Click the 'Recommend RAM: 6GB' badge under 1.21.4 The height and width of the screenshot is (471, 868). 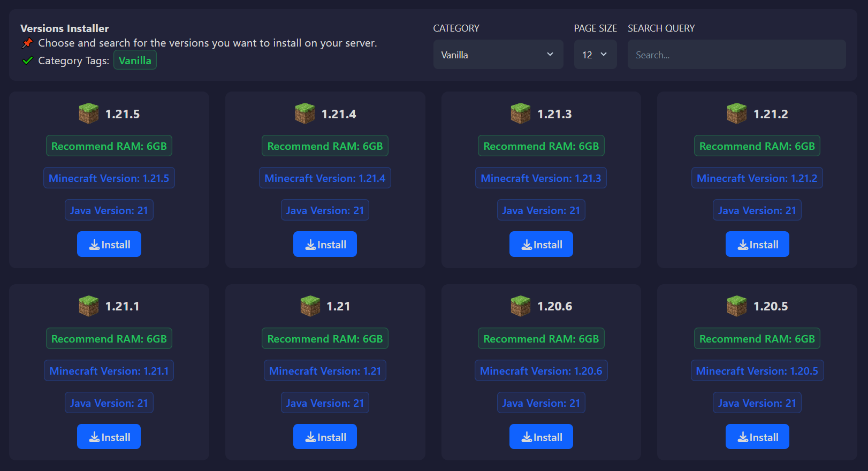tap(325, 146)
